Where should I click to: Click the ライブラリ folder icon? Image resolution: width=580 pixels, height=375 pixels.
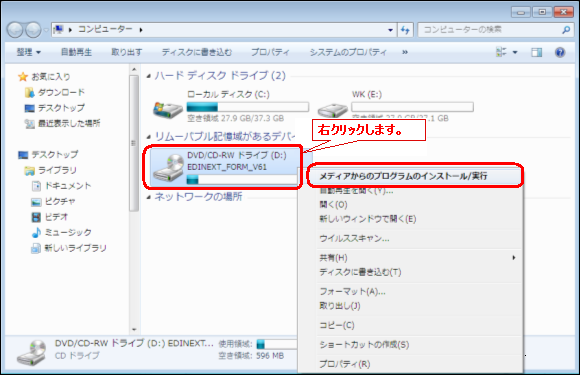pyautogui.click(x=29, y=170)
